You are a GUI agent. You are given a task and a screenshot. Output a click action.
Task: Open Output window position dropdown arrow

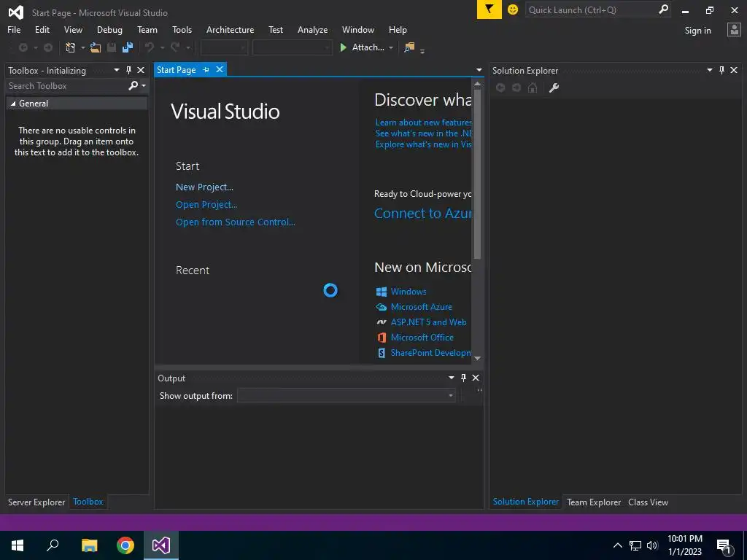click(x=451, y=378)
